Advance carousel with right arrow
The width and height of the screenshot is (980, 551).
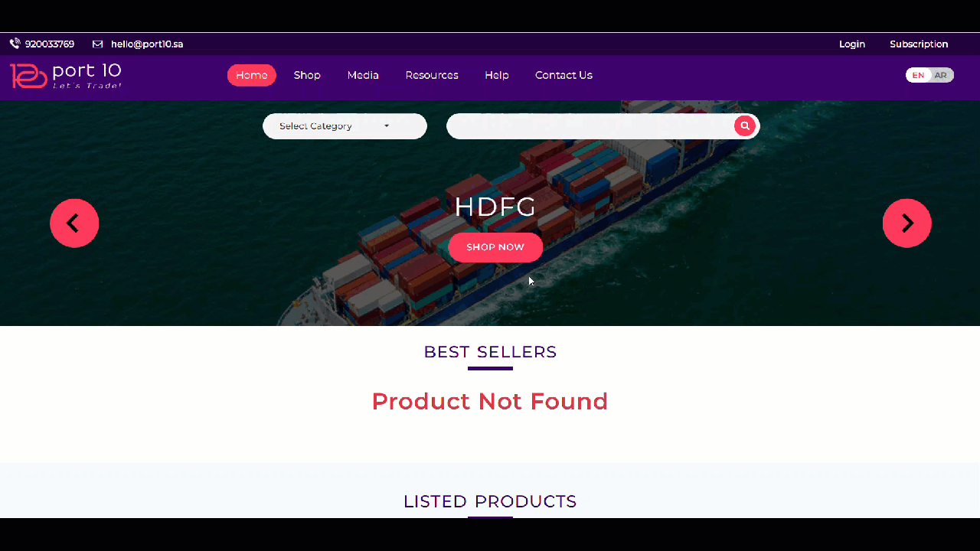[906, 223]
